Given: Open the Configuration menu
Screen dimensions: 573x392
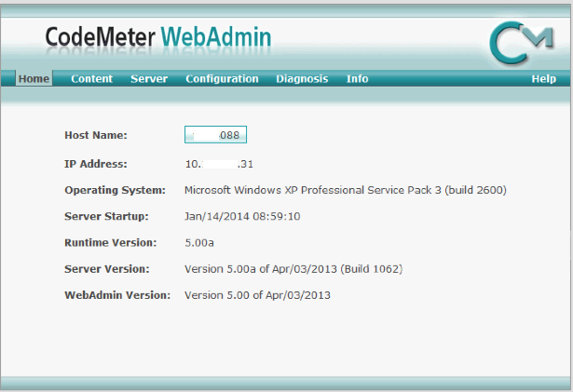Looking at the screenshot, I should pyautogui.click(x=222, y=79).
